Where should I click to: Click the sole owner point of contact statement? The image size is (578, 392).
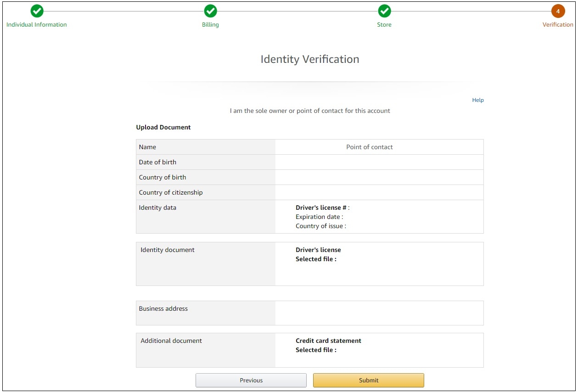[310, 111]
